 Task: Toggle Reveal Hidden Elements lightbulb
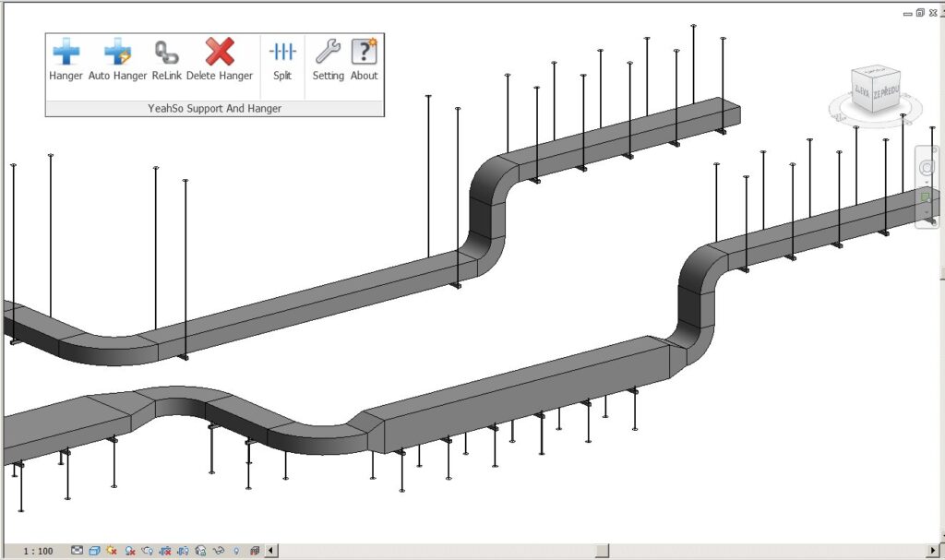[236, 551]
